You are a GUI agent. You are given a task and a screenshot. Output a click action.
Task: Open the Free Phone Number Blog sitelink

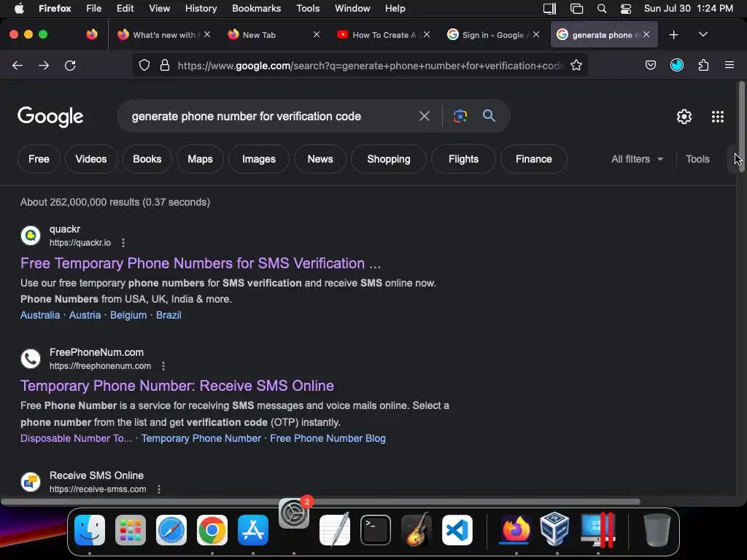pos(328,438)
